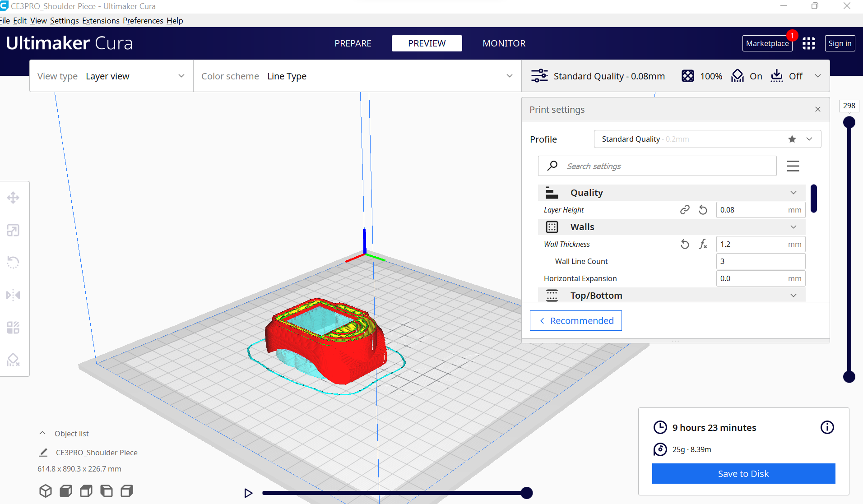Click the star icon in Profile selector
863x504 pixels.
click(x=792, y=139)
